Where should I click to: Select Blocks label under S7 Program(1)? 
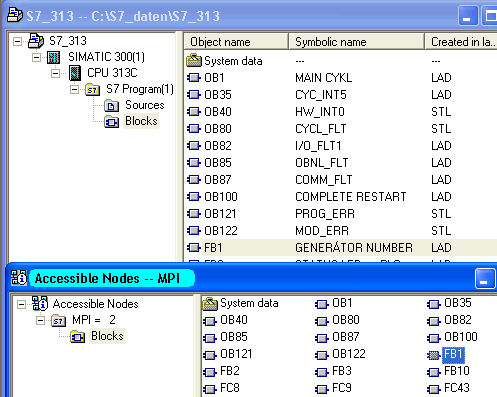(141, 121)
